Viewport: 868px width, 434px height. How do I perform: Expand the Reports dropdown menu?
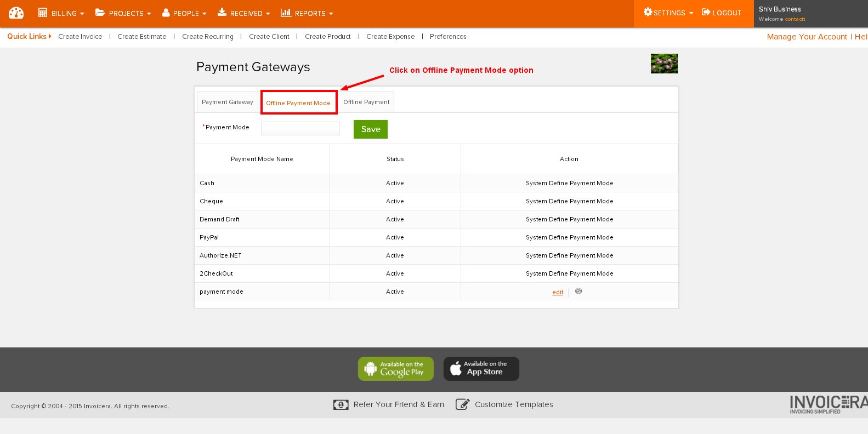coord(307,13)
